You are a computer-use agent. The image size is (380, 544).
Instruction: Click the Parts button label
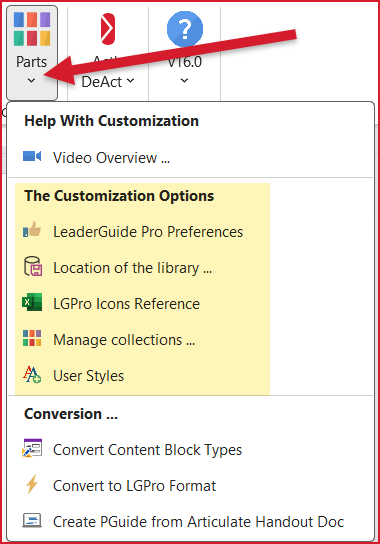[32, 62]
